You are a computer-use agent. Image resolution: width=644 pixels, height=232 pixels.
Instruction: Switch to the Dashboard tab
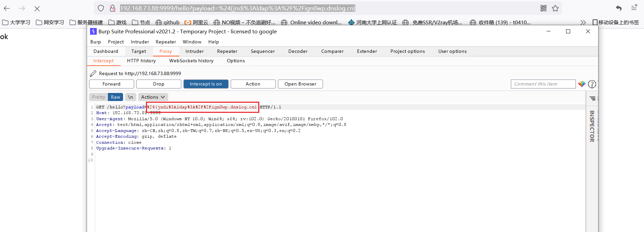tap(106, 51)
